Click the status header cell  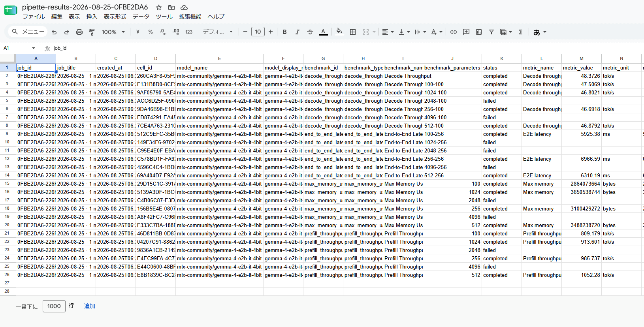502,68
